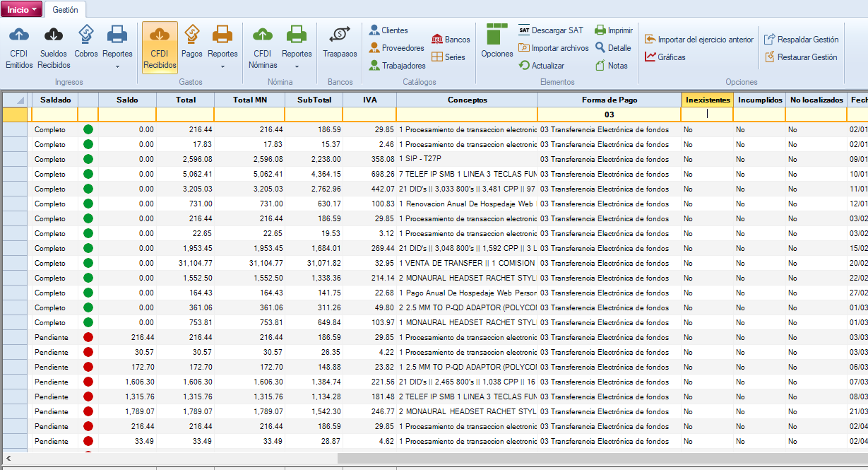
Task: Click the Cobros icon
Action: [86, 41]
